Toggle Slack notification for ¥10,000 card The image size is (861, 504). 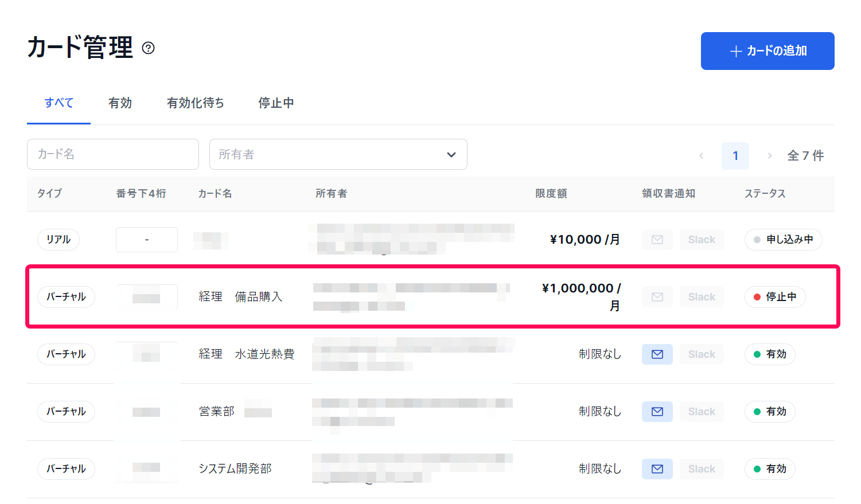point(702,240)
